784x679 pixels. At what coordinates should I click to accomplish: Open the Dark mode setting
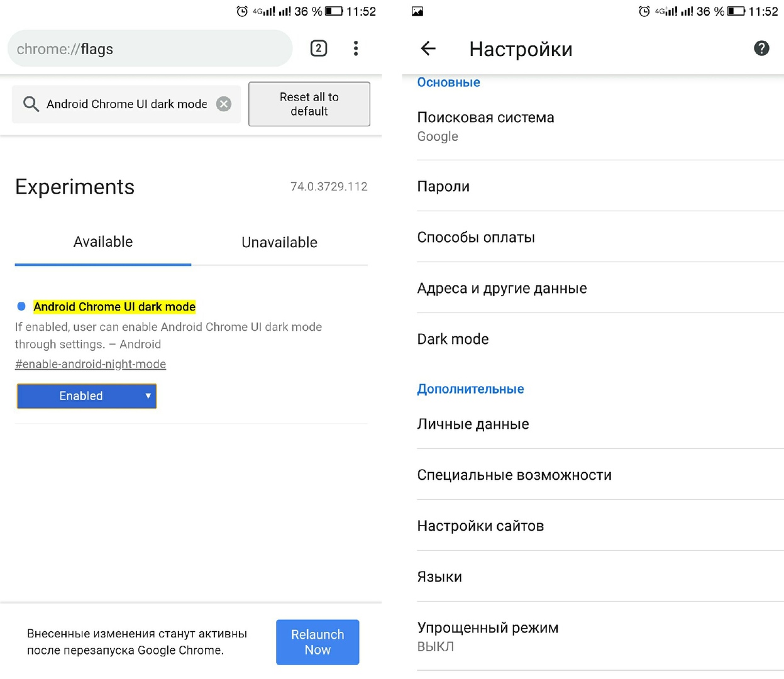pos(453,339)
